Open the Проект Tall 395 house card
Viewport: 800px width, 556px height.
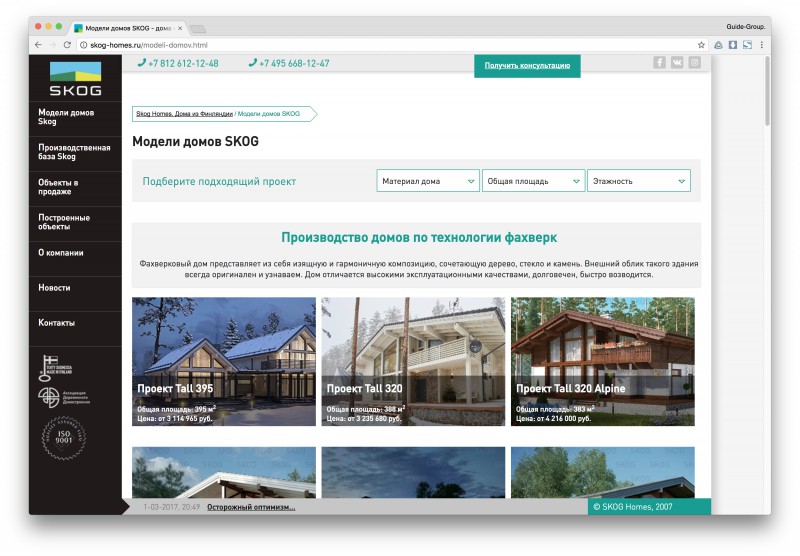(224, 361)
